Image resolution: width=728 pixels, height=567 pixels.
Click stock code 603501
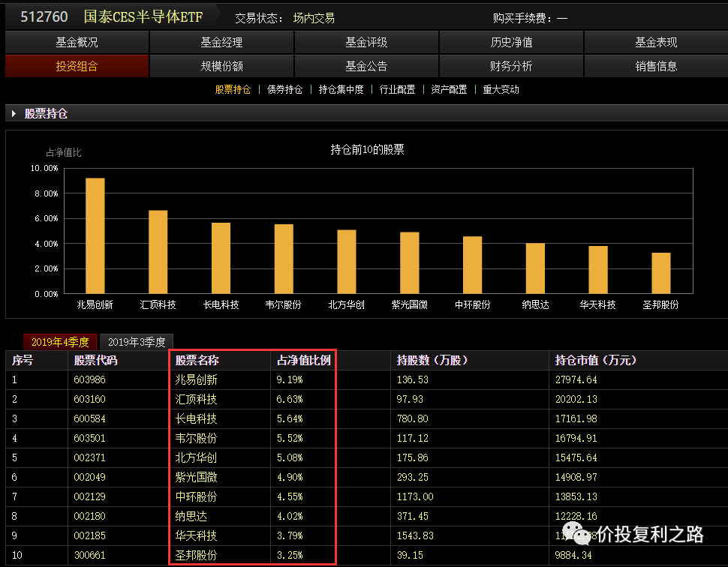(89, 438)
